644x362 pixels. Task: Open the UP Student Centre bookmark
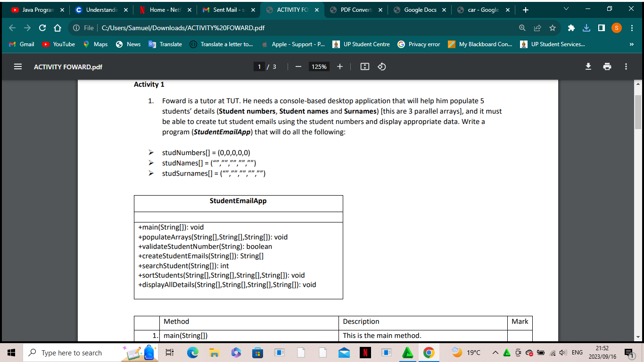coord(361,44)
